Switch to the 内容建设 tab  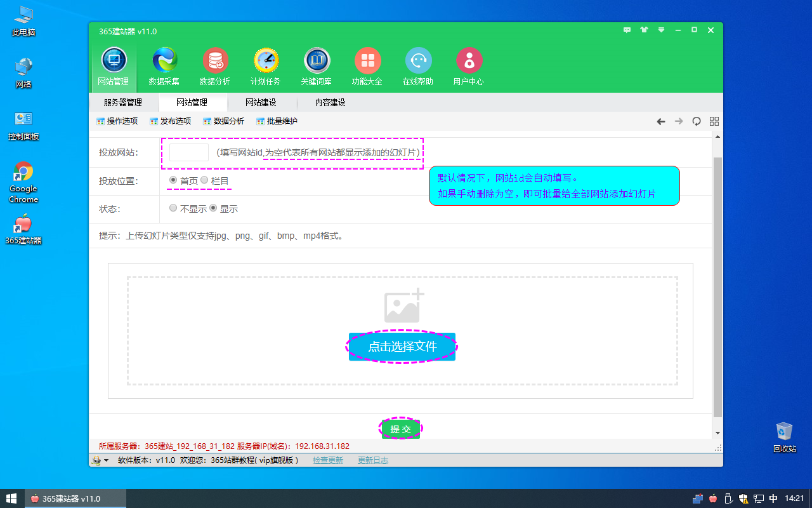[330, 102]
